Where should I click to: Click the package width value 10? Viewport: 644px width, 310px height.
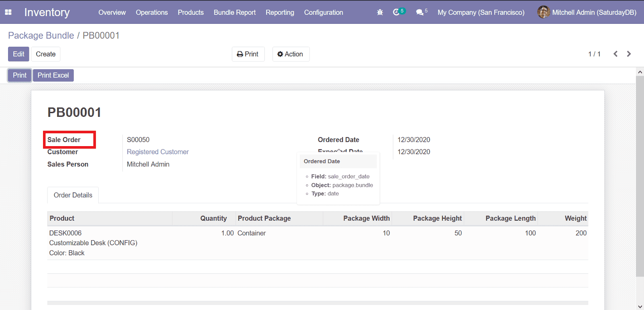[x=386, y=233]
